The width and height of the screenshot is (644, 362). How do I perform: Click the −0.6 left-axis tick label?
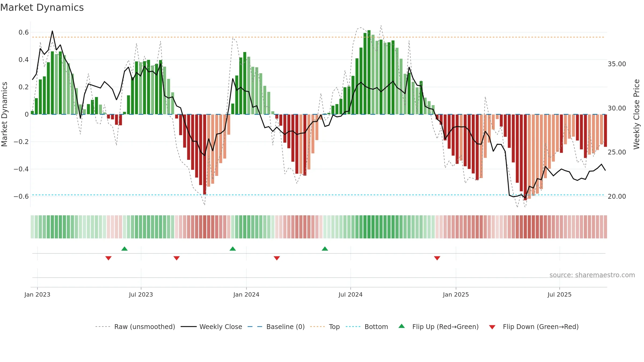click(x=21, y=197)
